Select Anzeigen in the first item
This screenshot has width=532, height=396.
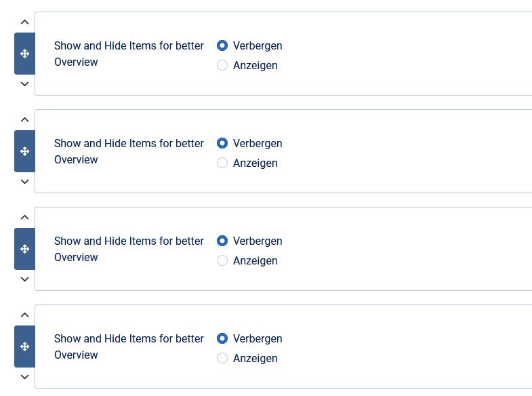222,66
